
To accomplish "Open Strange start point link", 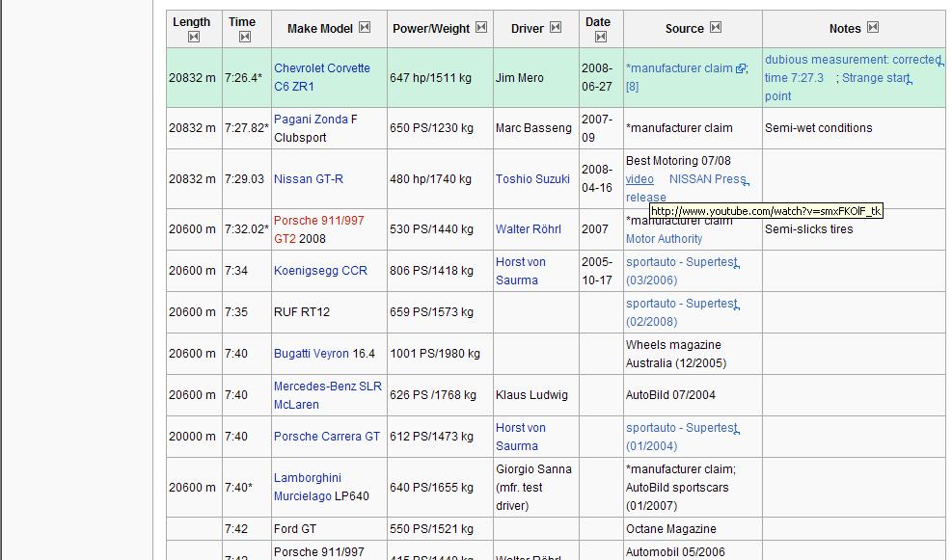I will [838, 87].
